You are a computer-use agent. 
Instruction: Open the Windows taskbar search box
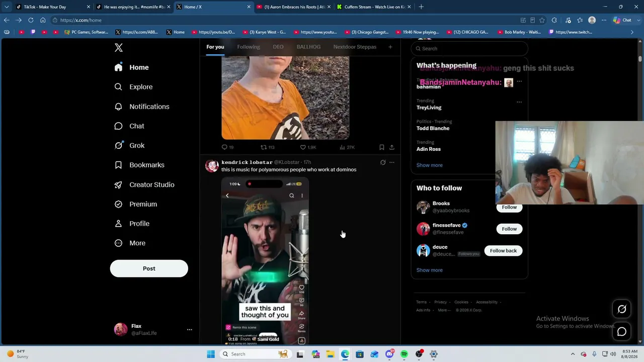point(256,354)
